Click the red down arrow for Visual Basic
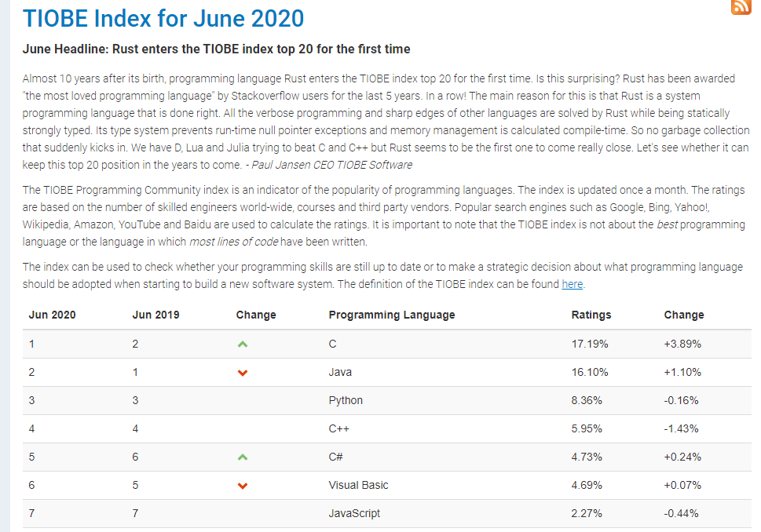Viewport: 761px width, 532px height. click(x=243, y=486)
